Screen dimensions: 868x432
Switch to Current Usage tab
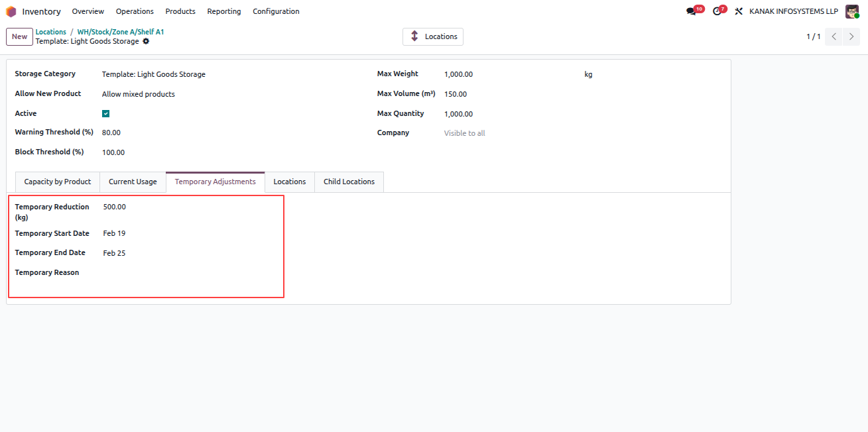pos(133,182)
